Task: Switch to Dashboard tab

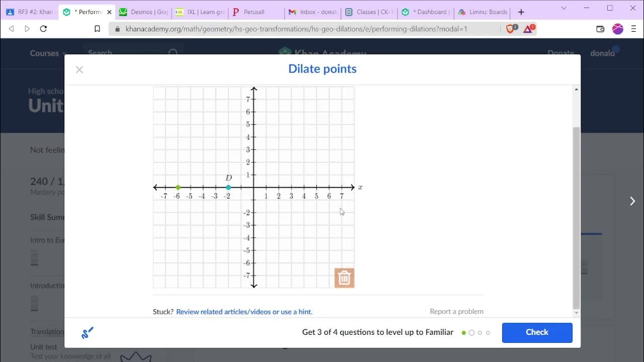Action: (x=426, y=12)
